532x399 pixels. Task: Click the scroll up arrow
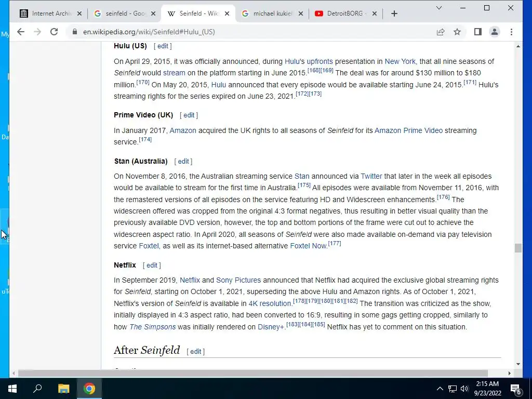tap(518, 46)
